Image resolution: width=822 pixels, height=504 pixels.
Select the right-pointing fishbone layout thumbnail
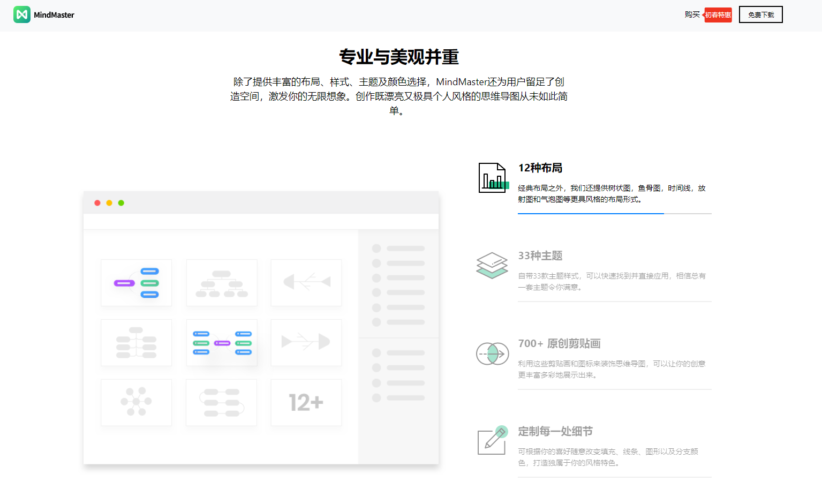click(x=306, y=343)
